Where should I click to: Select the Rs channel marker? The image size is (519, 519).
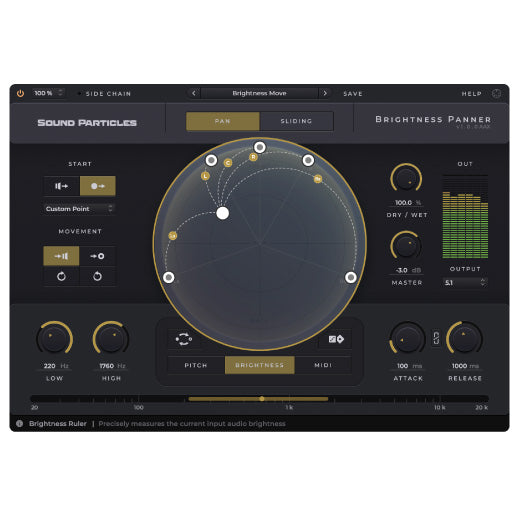pos(318,179)
